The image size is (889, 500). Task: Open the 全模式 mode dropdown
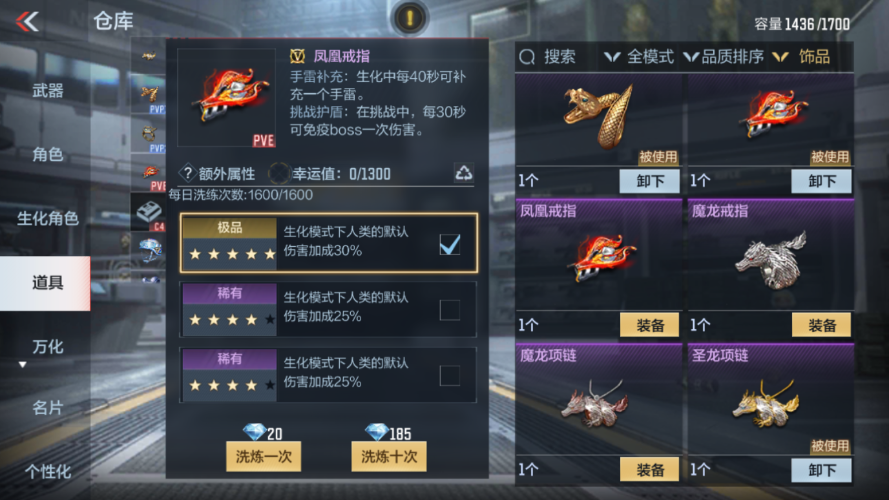[x=639, y=57]
